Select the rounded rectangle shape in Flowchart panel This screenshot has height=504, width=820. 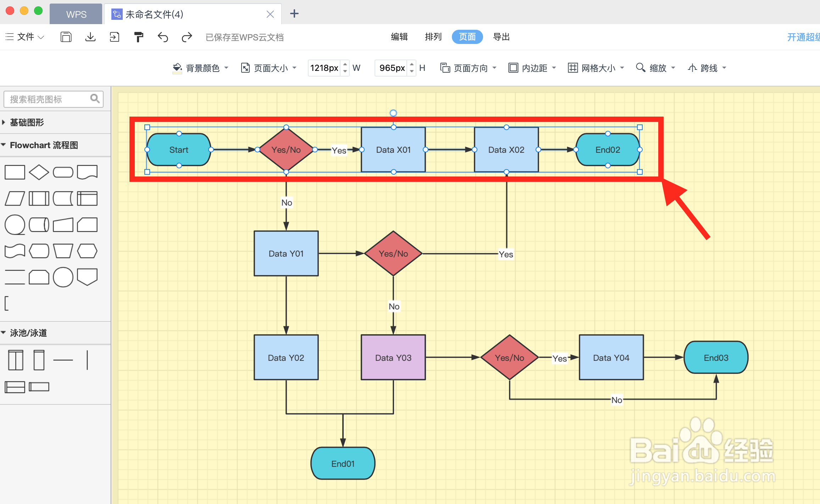point(63,172)
